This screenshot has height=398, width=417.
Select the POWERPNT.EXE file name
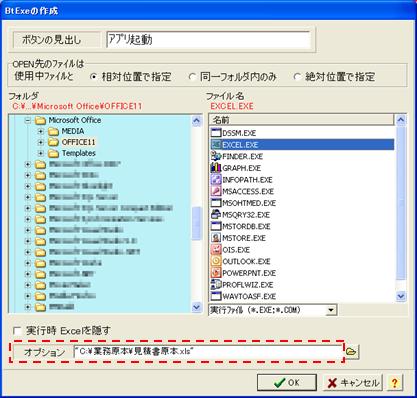tap(249, 273)
